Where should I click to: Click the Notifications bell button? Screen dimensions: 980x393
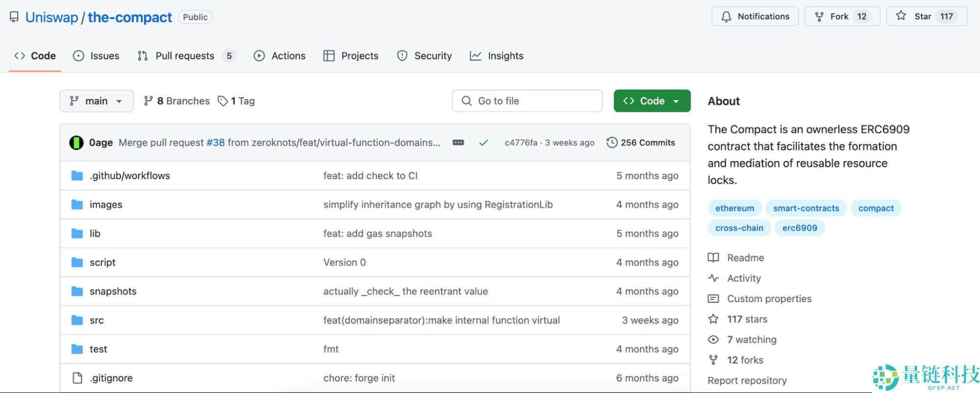(755, 17)
